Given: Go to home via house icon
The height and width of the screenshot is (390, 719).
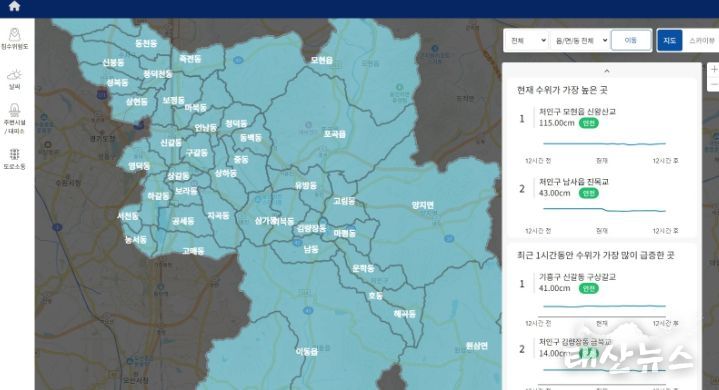Looking at the screenshot, I should 15,6.
